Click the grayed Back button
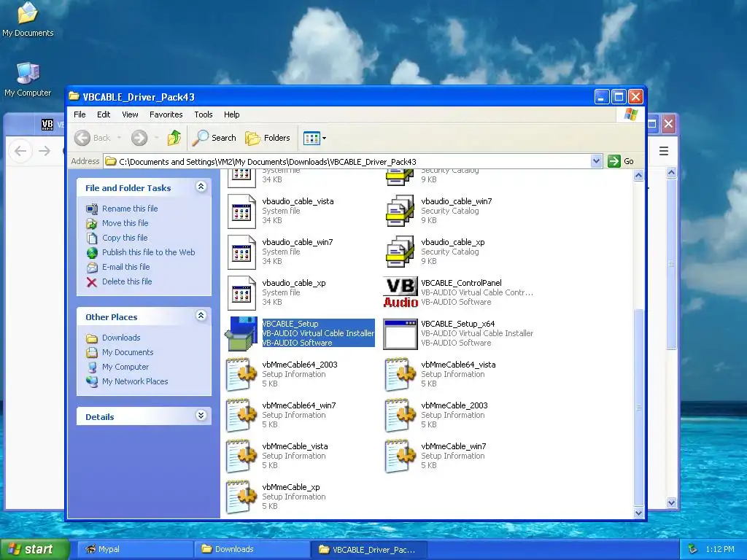 pyautogui.click(x=93, y=138)
